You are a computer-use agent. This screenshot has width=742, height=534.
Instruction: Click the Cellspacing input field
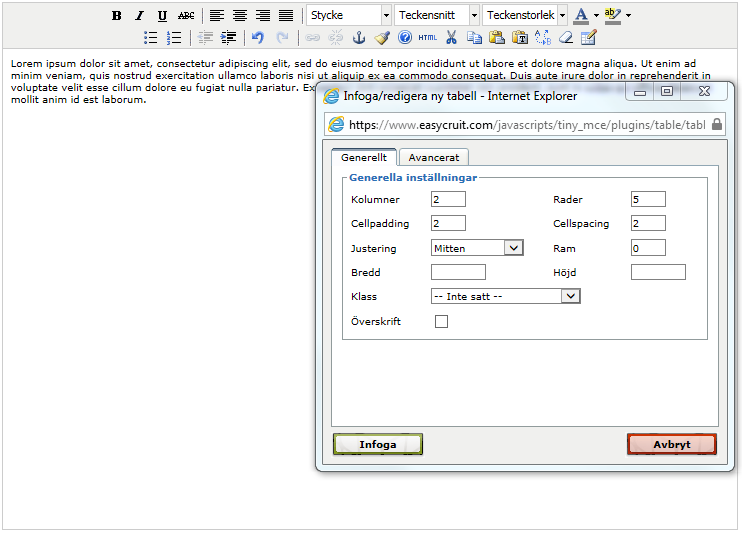[x=648, y=223]
